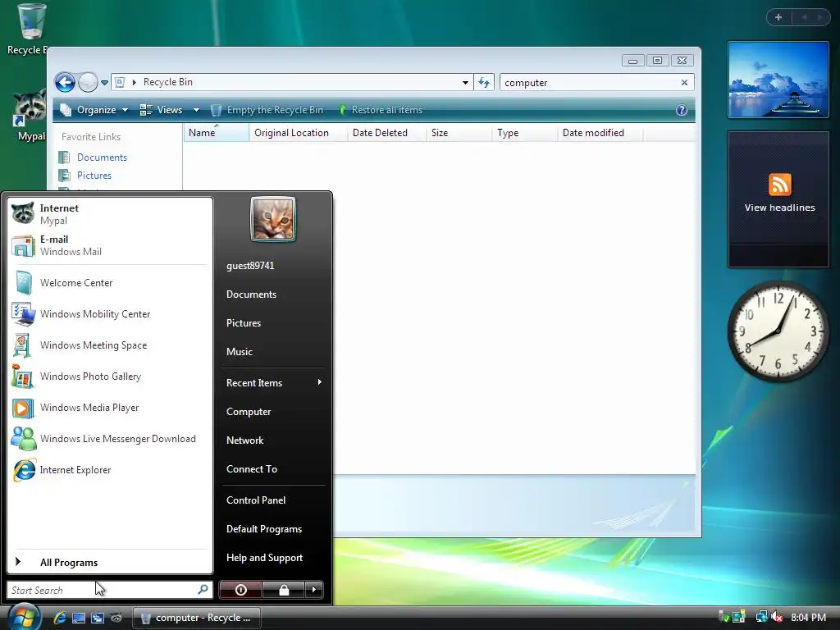Click the search magnifier in Start Search
This screenshot has width=840, height=630.
pyautogui.click(x=203, y=590)
